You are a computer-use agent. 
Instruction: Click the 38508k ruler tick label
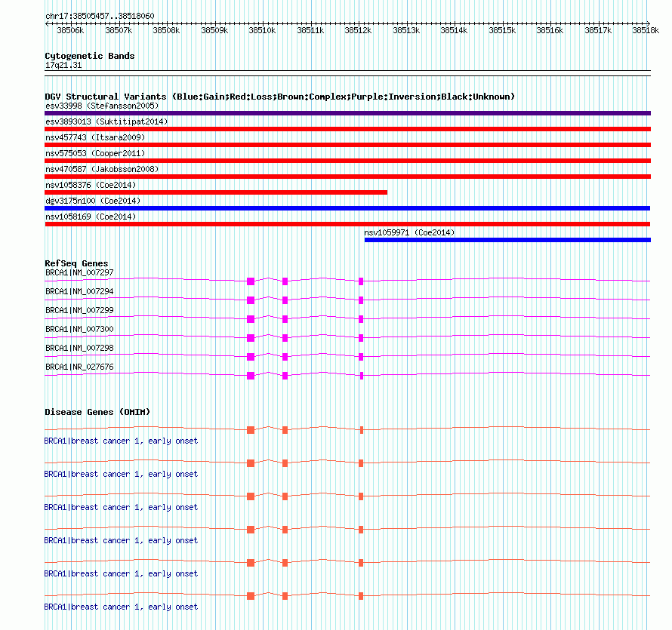tap(166, 30)
